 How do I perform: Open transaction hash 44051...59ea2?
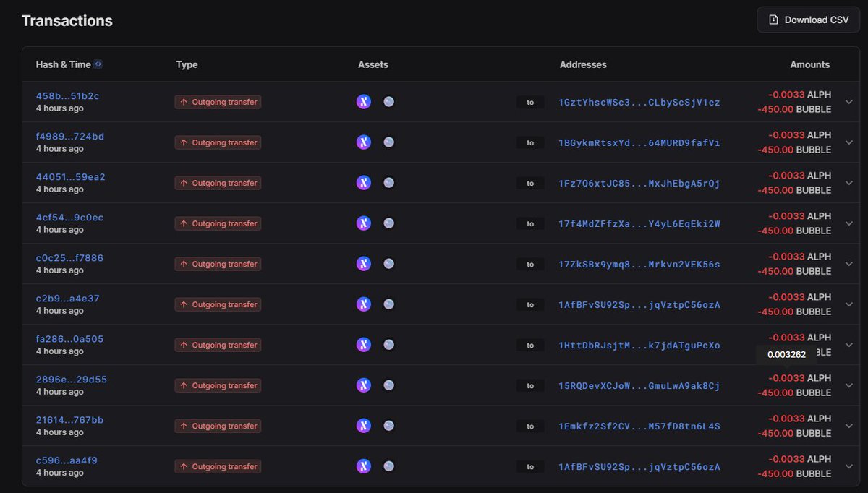(x=70, y=177)
